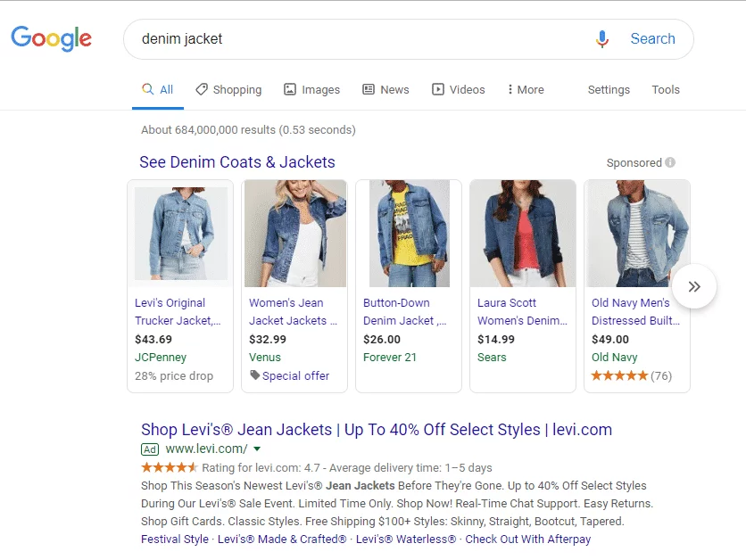Switch to the Shopping tab

pos(228,89)
